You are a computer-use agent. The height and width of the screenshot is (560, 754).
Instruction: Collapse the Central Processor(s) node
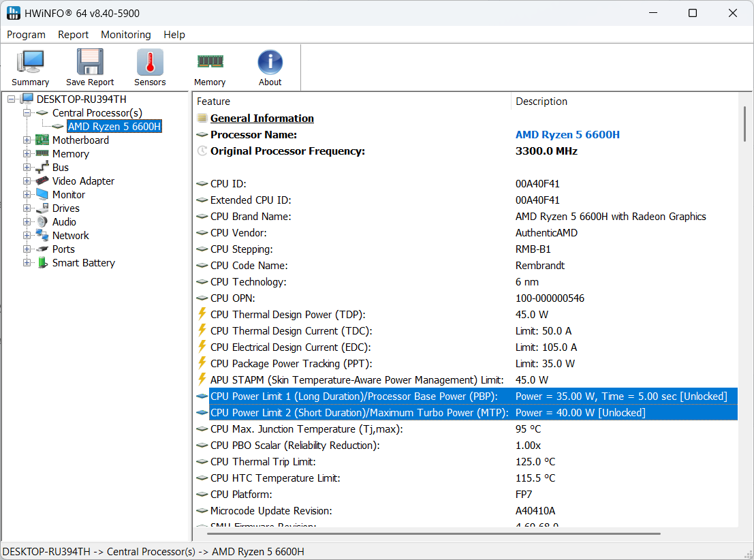[27, 113]
